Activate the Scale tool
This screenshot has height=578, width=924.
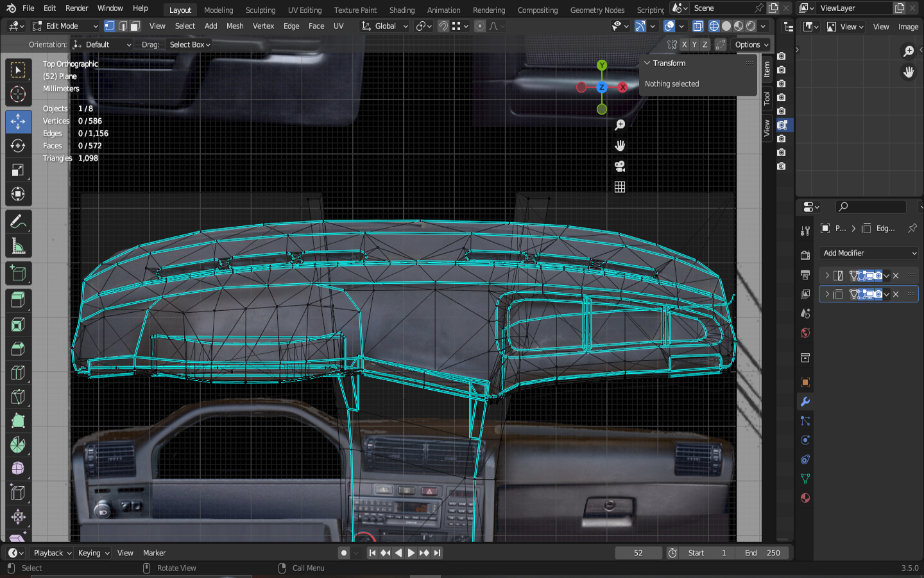[x=18, y=170]
